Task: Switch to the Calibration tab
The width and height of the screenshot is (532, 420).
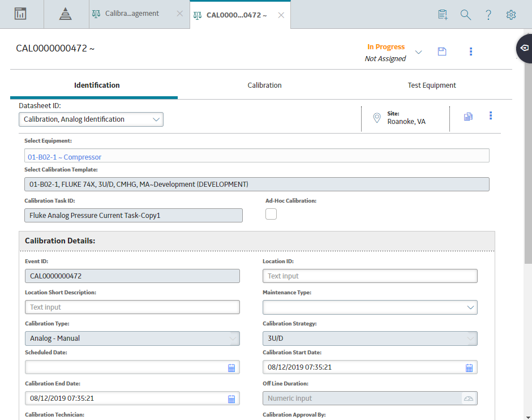Action: (265, 85)
